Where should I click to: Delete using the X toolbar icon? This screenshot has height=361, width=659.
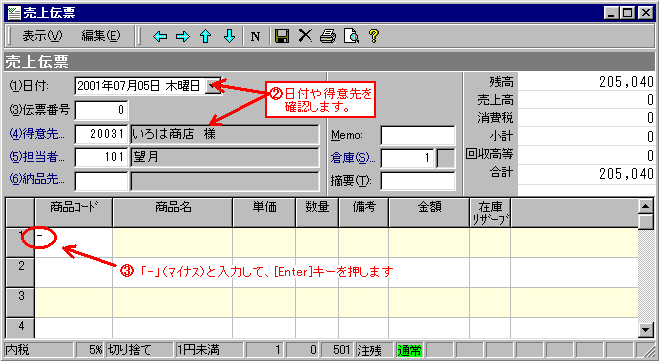point(305,36)
